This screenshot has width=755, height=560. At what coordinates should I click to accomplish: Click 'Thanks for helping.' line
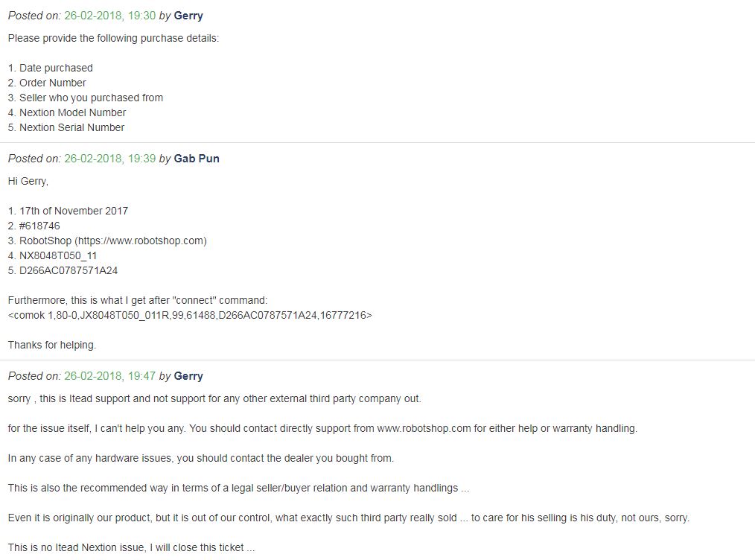[x=52, y=346]
